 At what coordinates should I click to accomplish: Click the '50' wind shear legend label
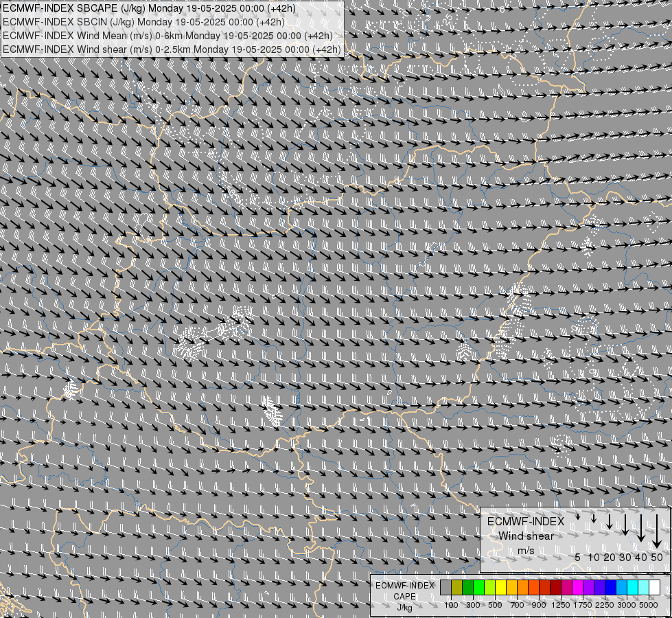coord(657,557)
